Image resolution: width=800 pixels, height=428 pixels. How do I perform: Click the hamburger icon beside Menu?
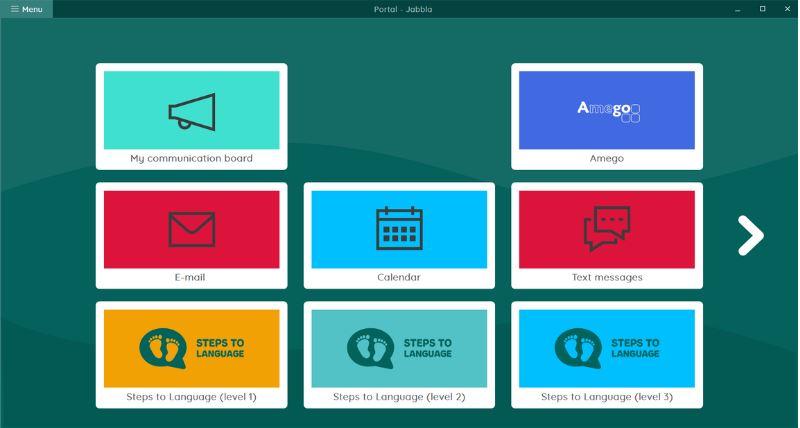(15, 9)
